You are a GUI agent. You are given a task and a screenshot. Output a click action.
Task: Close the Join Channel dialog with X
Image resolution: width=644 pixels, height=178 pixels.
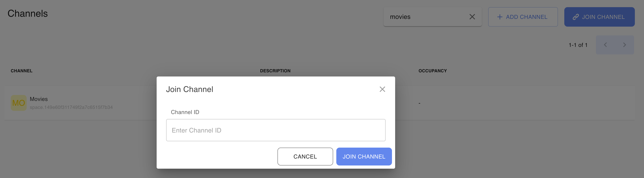(x=382, y=89)
